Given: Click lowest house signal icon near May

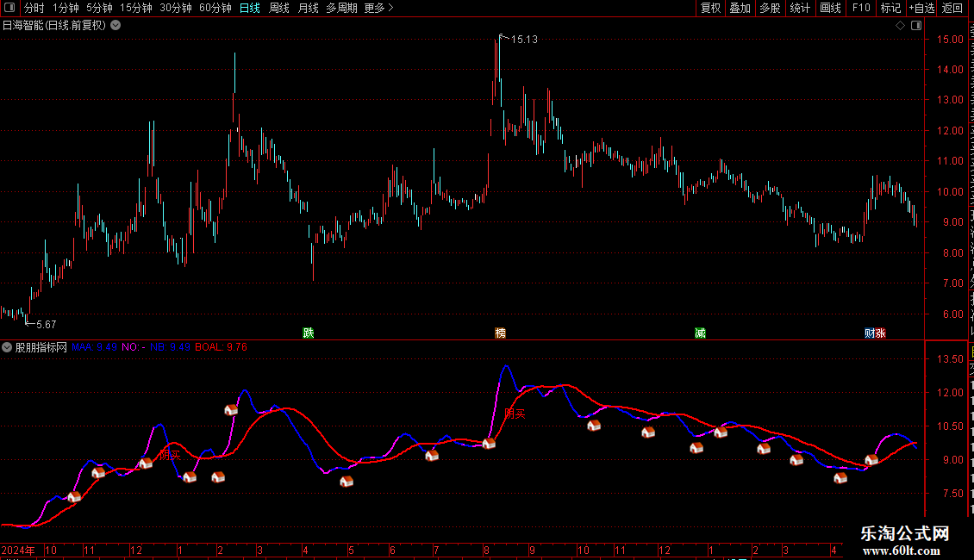Looking at the screenshot, I should (347, 481).
